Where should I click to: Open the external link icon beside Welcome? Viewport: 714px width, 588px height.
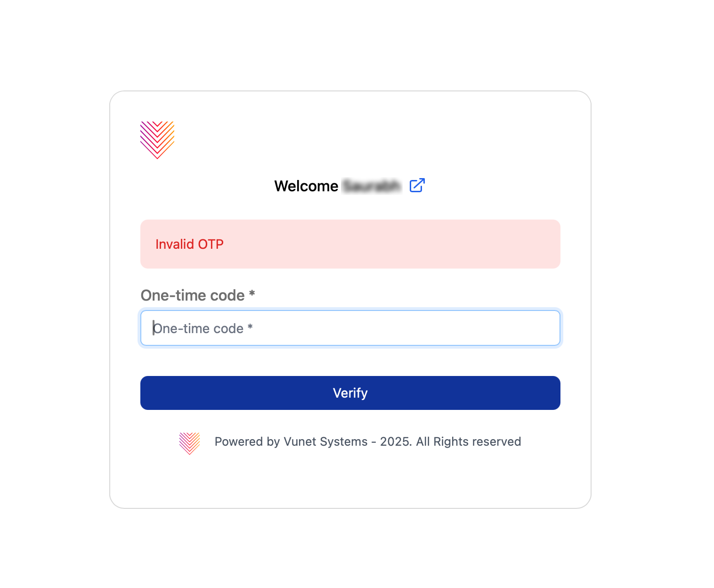click(417, 186)
